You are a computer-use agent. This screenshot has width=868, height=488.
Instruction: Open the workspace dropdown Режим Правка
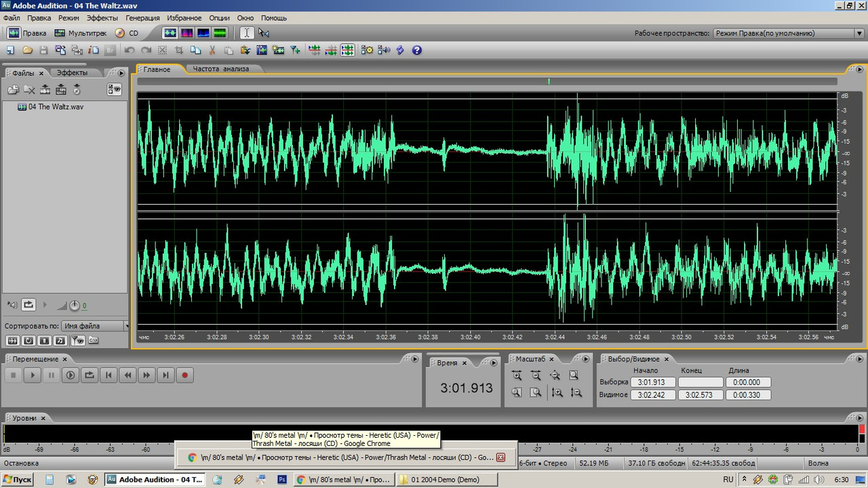point(788,33)
